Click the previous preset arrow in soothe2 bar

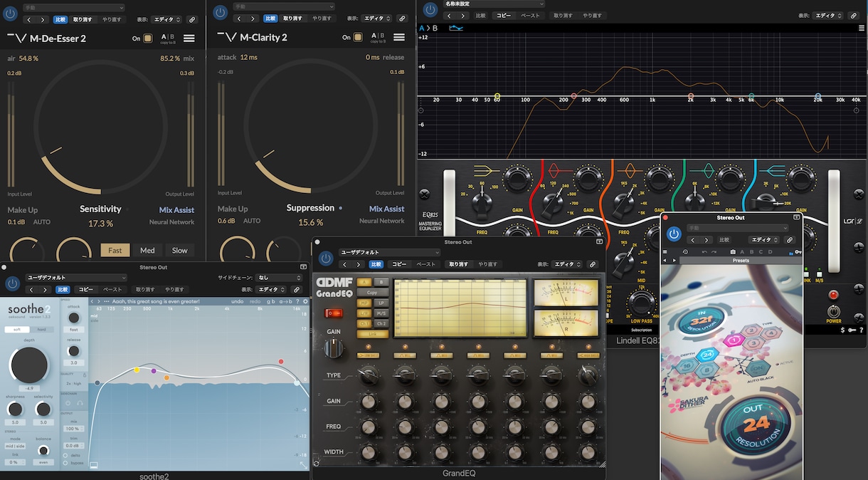point(92,301)
